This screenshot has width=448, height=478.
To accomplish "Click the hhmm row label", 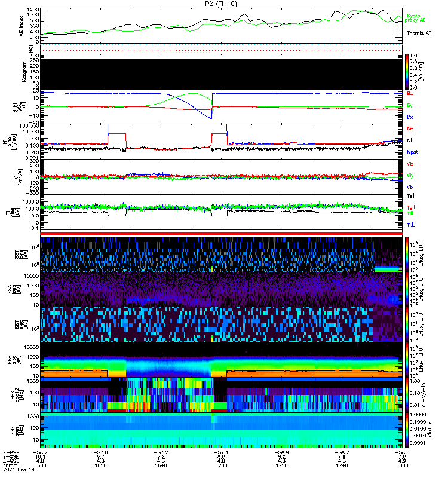I will click(x=10, y=465).
